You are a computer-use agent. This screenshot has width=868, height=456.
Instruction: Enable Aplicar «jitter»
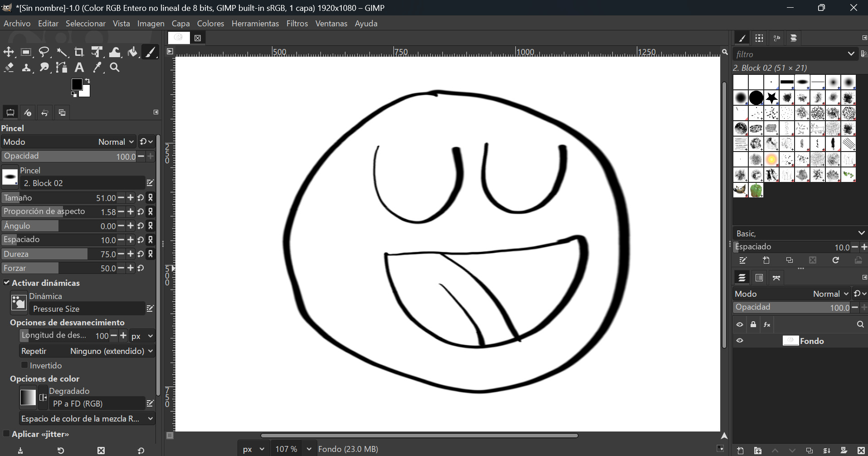(x=6, y=434)
